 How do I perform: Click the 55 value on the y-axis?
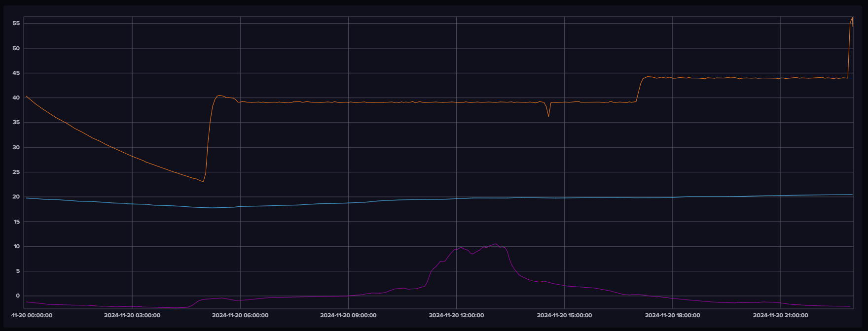point(16,24)
